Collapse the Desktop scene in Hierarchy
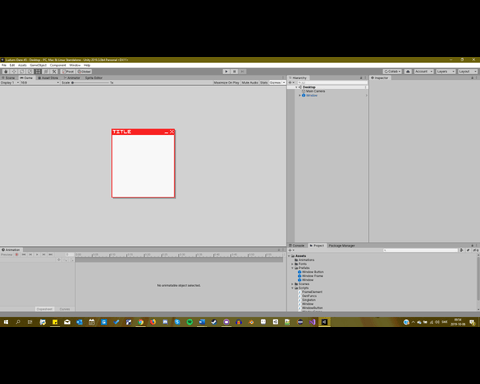The height and width of the screenshot is (384, 480). click(296, 87)
